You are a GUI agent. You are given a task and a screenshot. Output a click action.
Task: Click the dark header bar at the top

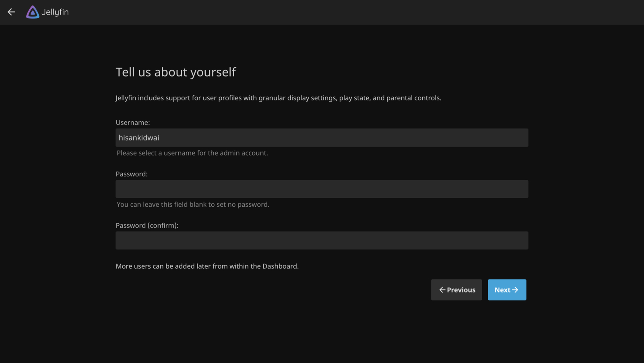pyautogui.click(x=322, y=12)
